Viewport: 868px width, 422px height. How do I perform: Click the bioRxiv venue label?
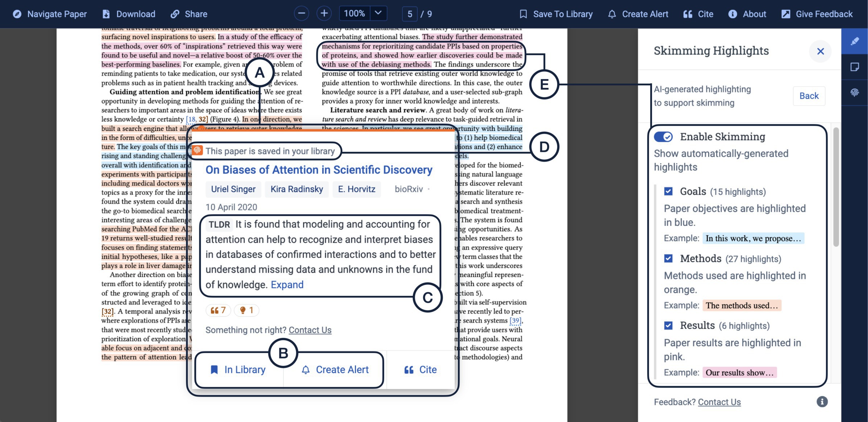coord(409,189)
